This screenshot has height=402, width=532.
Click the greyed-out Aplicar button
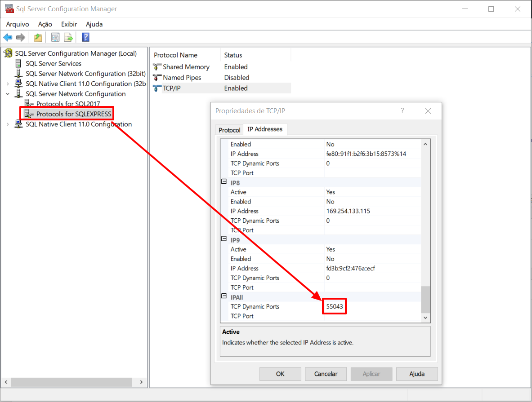pos(371,374)
